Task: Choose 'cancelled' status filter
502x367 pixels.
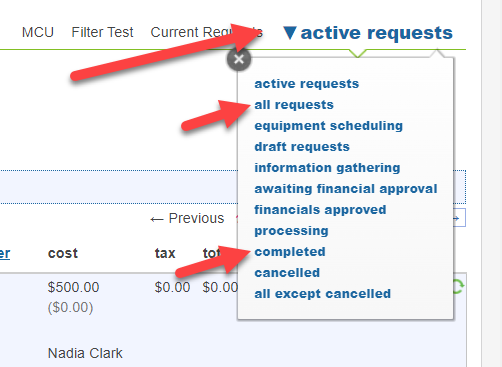Action: click(287, 273)
